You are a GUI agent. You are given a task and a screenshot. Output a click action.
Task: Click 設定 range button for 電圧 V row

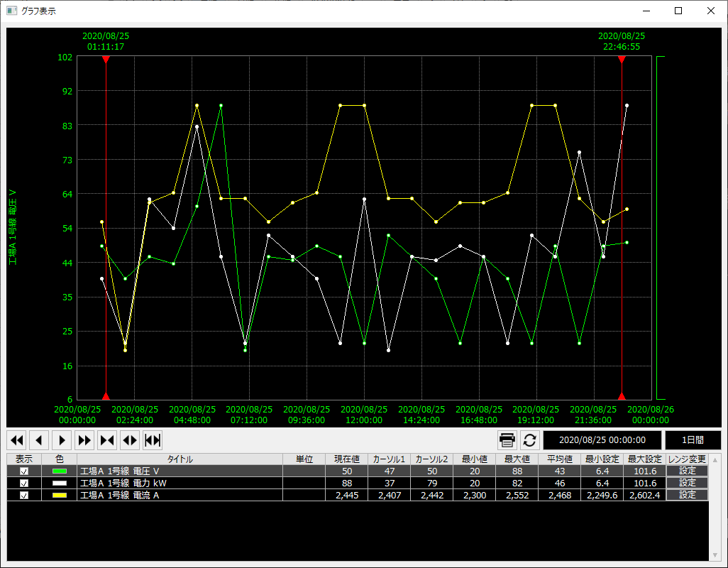(x=687, y=471)
